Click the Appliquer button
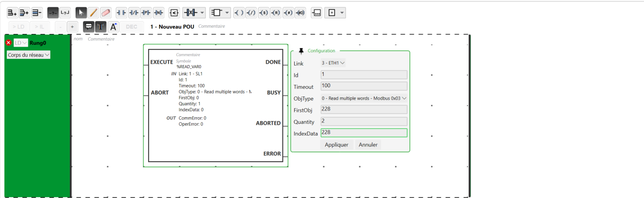Image resolution: width=644 pixels, height=198 pixels. pos(336,145)
